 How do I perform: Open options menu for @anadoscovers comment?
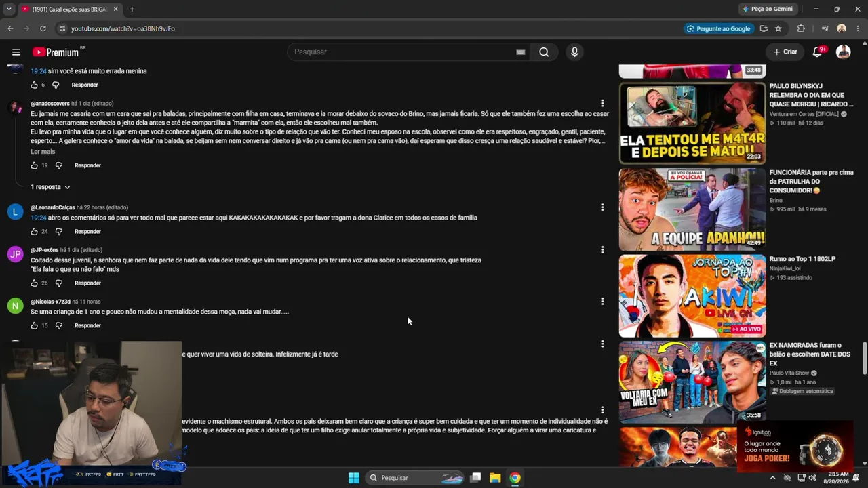click(x=602, y=104)
